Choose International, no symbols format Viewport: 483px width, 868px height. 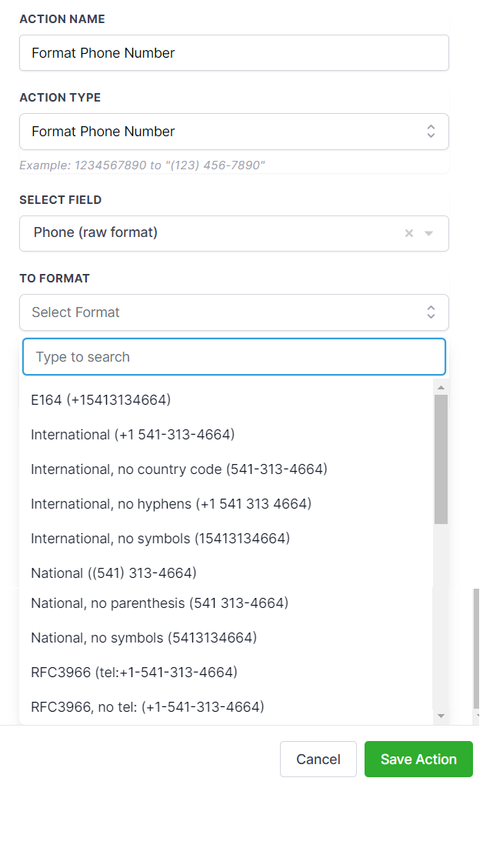coord(225,539)
